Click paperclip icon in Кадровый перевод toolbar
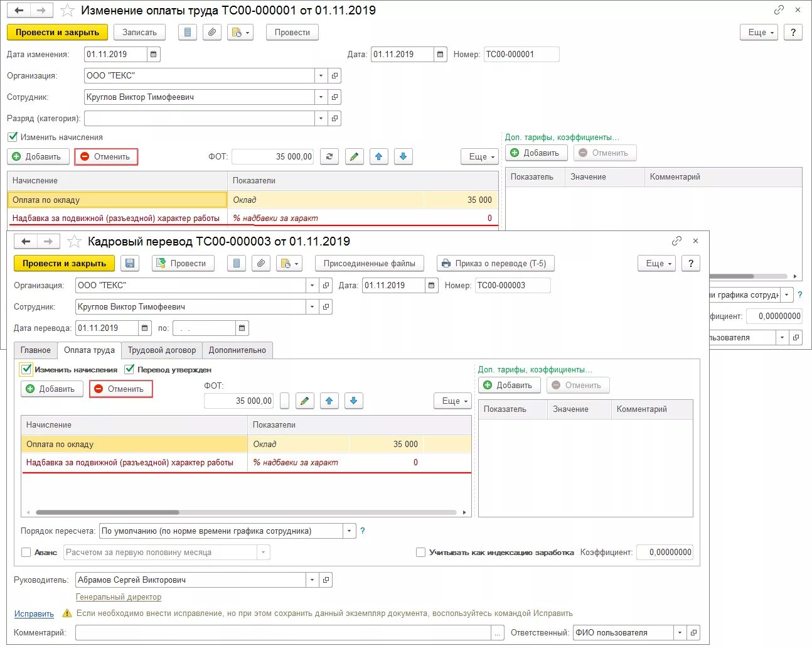The width and height of the screenshot is (812, 648). 261,263
